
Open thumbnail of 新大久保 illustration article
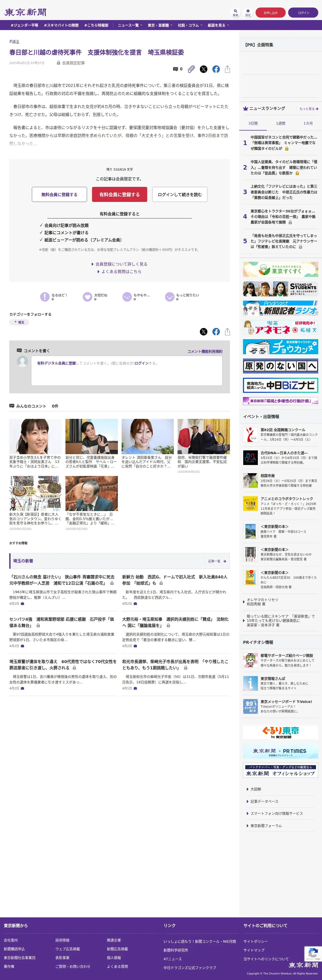click(x=35, y=493)
